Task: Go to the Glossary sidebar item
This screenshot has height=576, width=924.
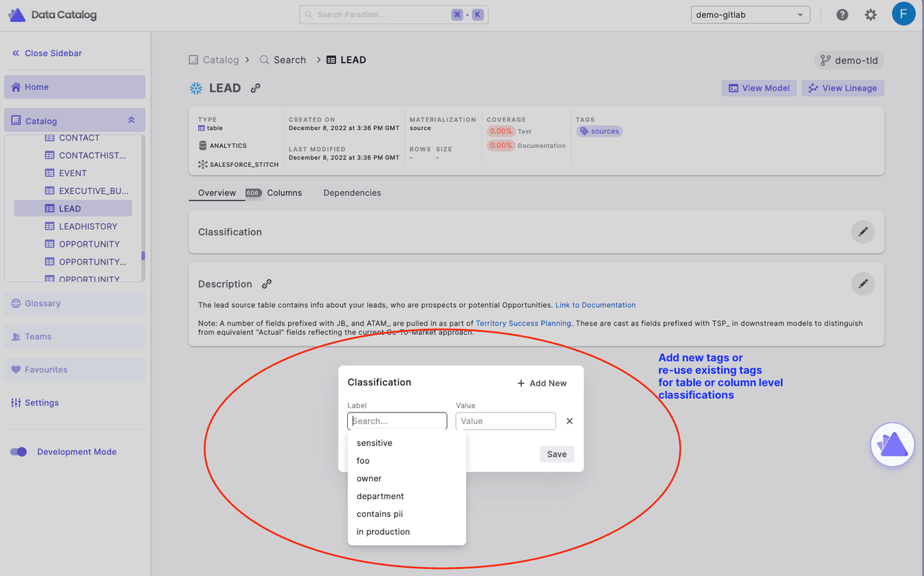Action: (75, 303)
